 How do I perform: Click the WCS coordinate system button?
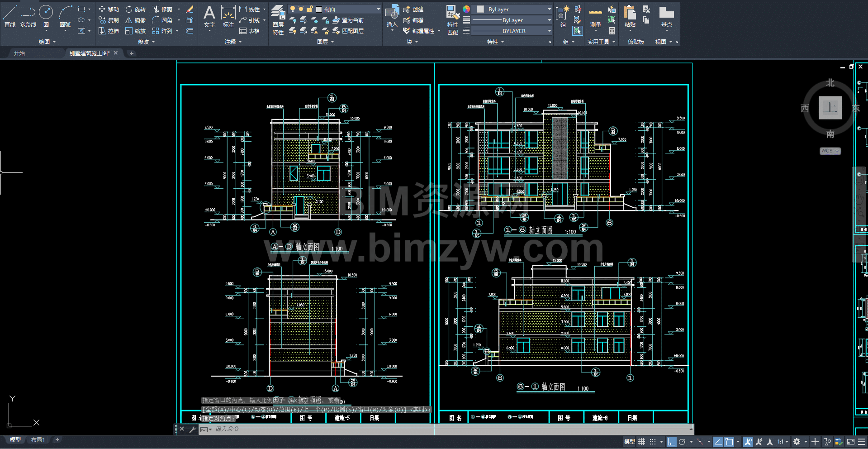[830, 151]
